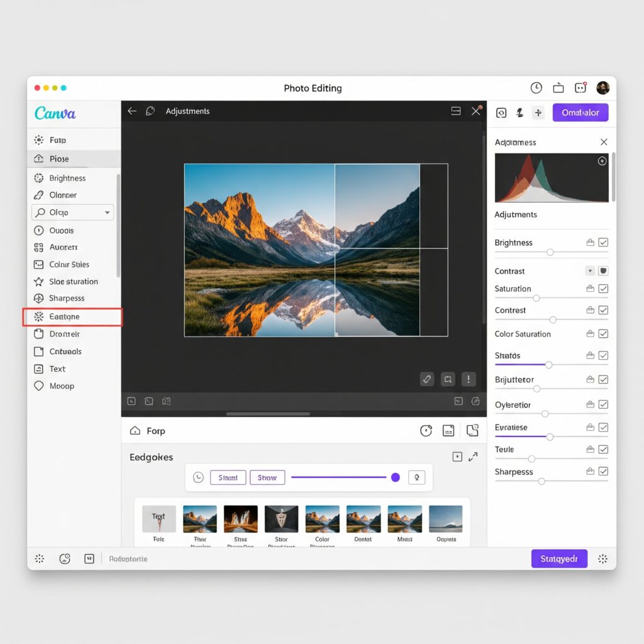Click the Eantane sparkle icon in sidebar
The width and height of the screenshot is (644, 644).
[x=38, y=317]
